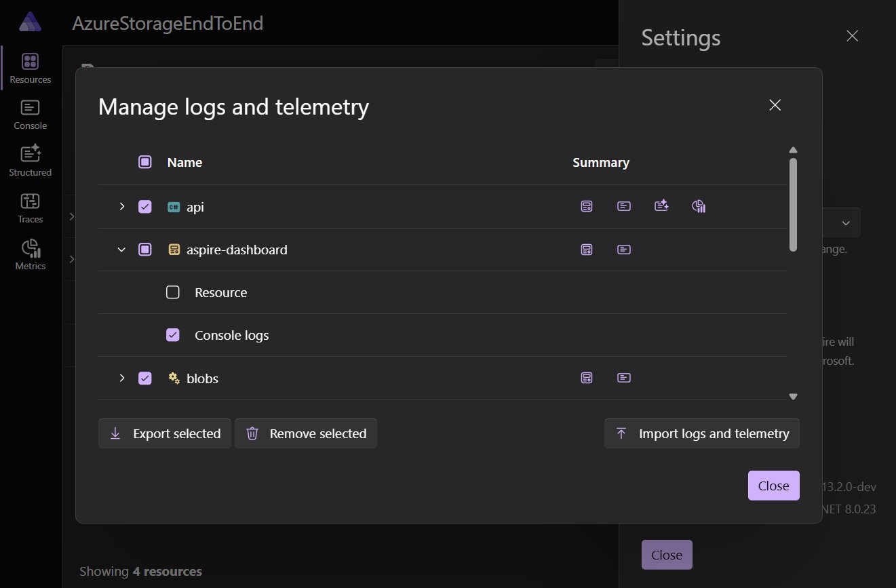The height and width of the screenshot is (588, 896).
Task: Click the Import logs and telemetry button
Action: point(701,433)
